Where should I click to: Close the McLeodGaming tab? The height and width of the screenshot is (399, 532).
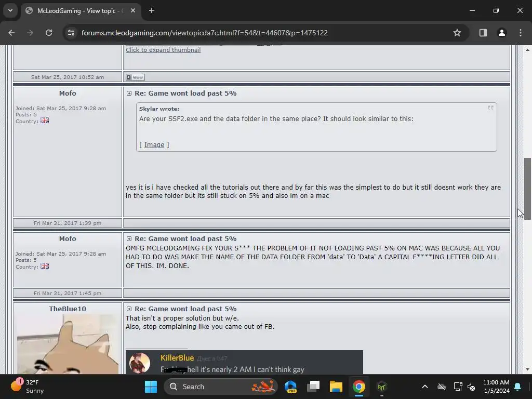pos(133,10)
